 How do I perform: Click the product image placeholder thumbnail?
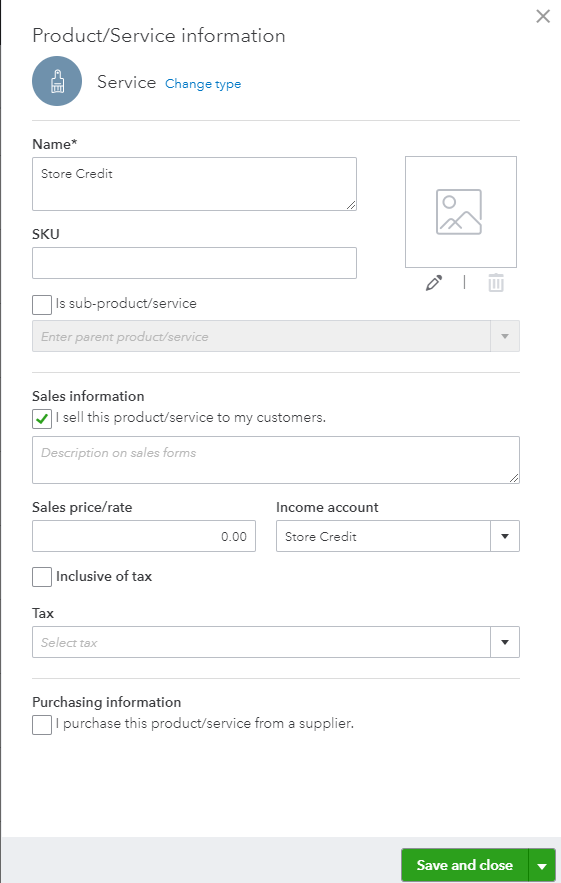[461, 212]
